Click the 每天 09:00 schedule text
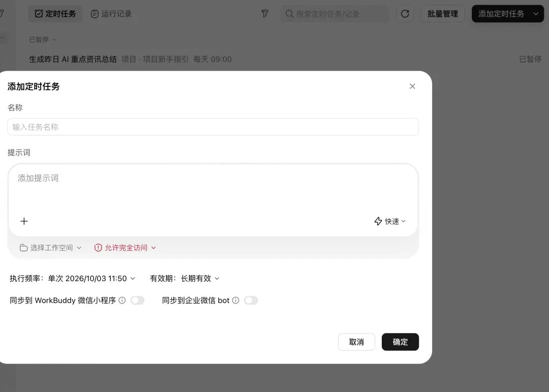This screenshot has height=392, width=549. point(212,59)
